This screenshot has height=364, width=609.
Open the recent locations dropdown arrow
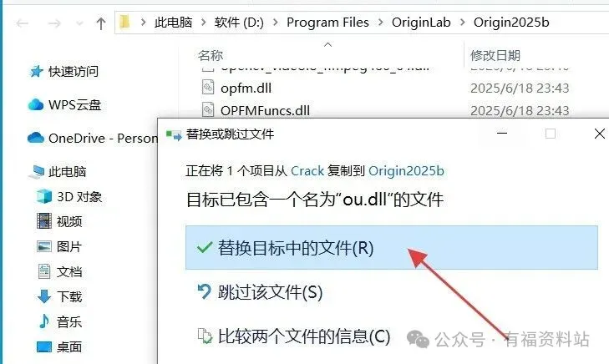click(79, 23)
